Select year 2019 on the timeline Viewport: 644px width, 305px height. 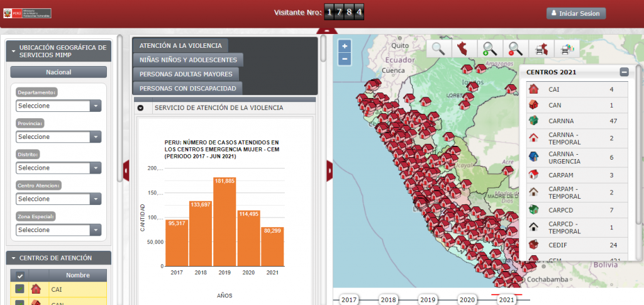click(428, 300)
